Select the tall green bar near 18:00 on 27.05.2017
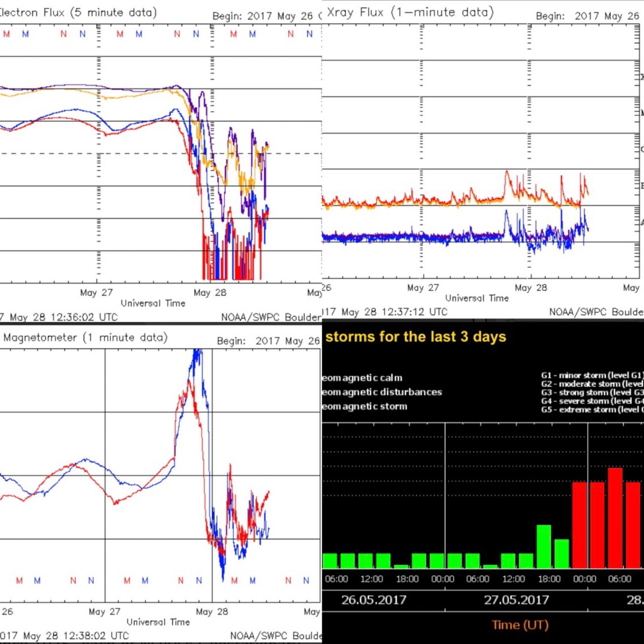 pyautogui.click(x=544, y=545)
